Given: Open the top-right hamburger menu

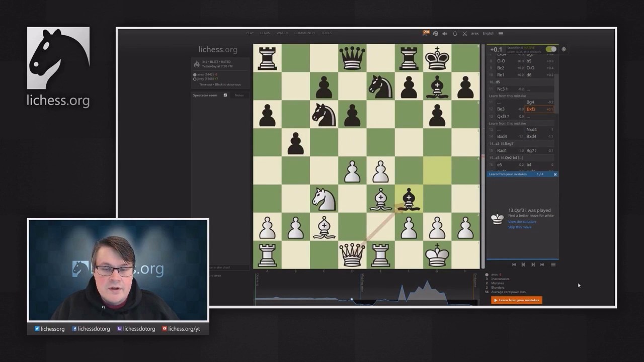Looking at the screenshot, I should [501, 34].
